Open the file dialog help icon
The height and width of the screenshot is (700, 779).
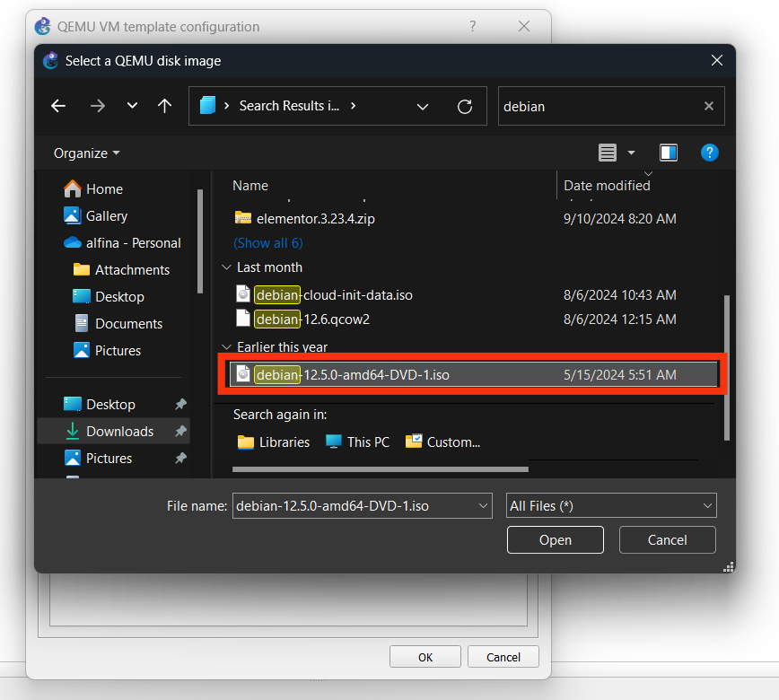tap(709, 153)
